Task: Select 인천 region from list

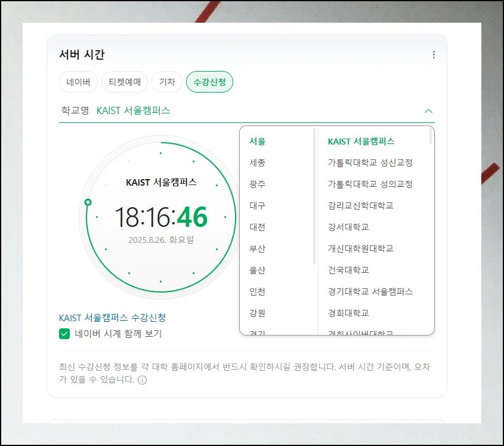Action: pyautogui.click(x=258, y=291)
